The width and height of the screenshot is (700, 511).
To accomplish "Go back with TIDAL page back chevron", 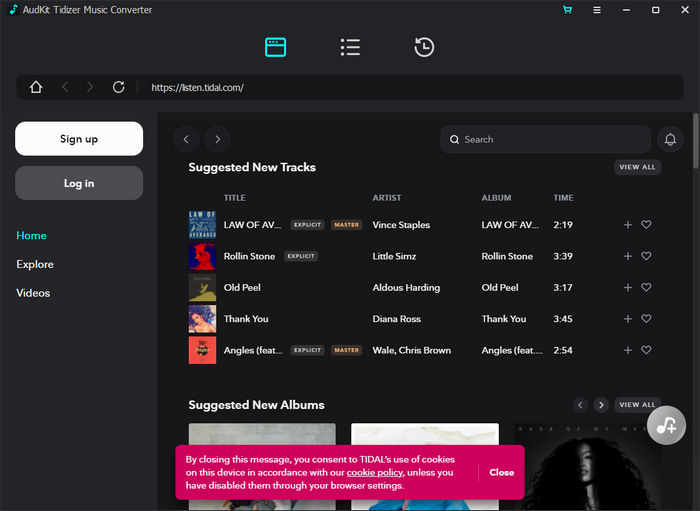I will [186, 139].
